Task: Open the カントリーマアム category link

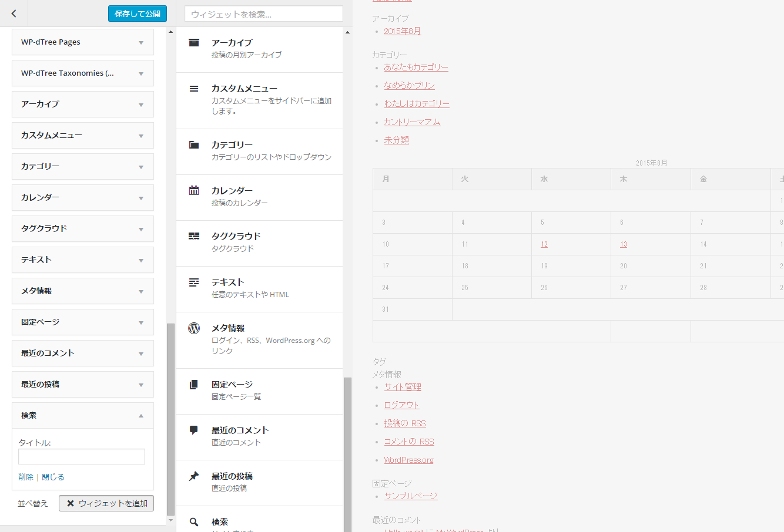Action: point(412,122)
